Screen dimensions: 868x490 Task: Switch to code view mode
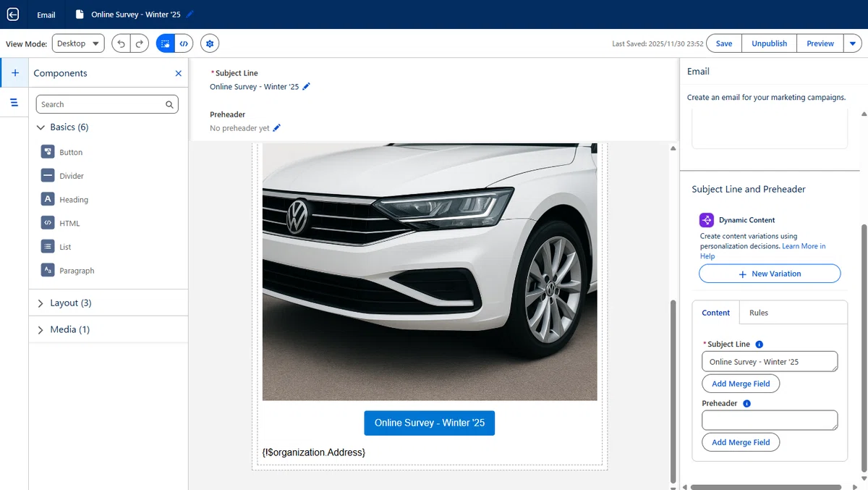click(x=184, y=43)
